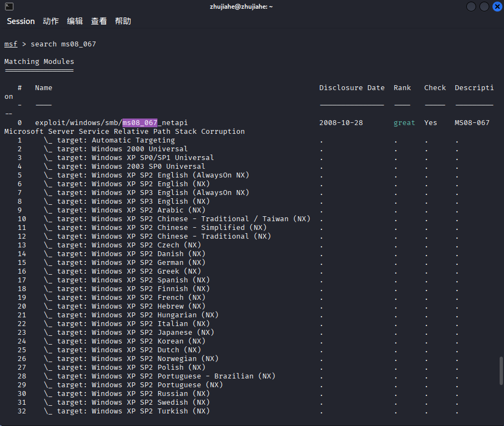The width and height of the screenshot is (504, 426).
Task: Open the 帮助 menu
Action: click(x=123, y=21)
